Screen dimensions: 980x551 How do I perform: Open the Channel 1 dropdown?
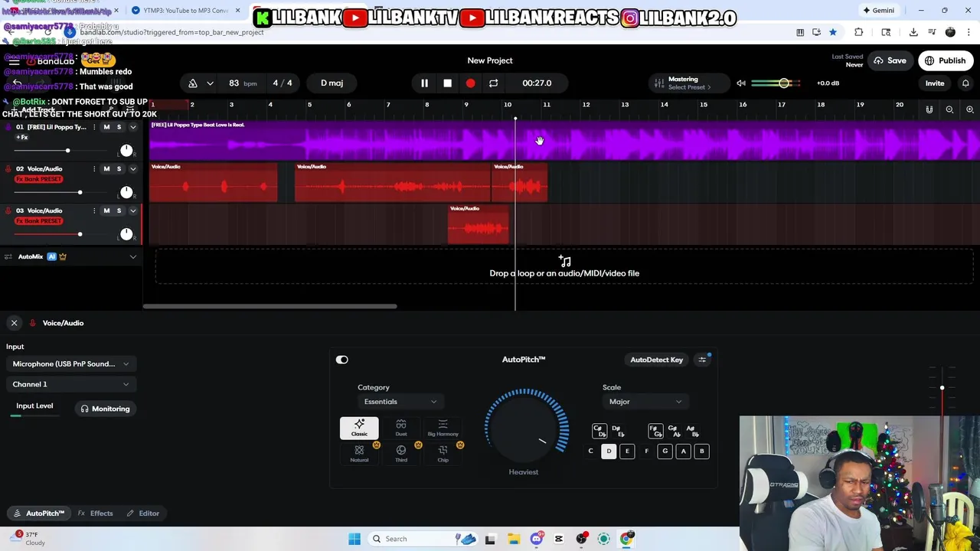coord(70,384)
